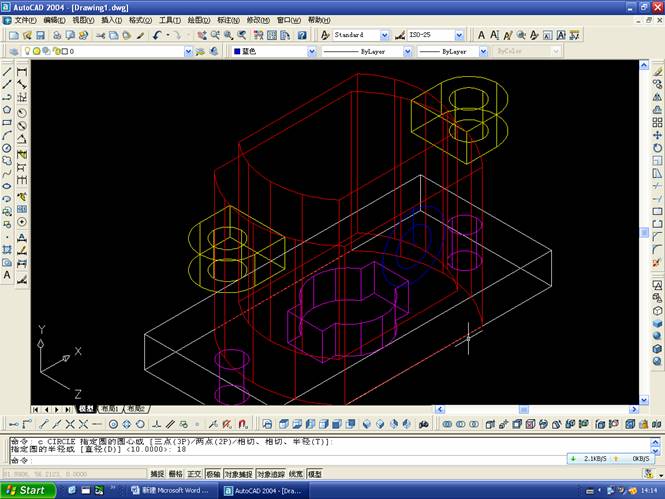
Task: Select the Rectangle draw tool
Action: [7, 122]
